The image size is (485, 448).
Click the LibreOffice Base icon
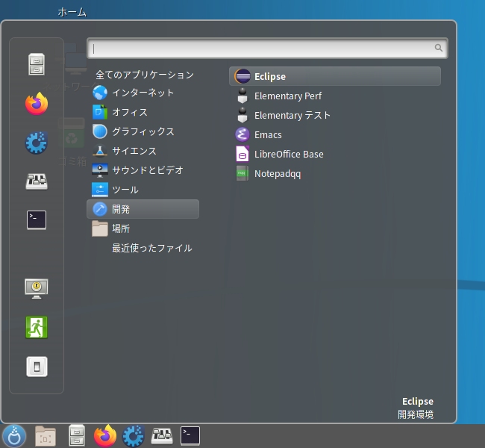242,154
